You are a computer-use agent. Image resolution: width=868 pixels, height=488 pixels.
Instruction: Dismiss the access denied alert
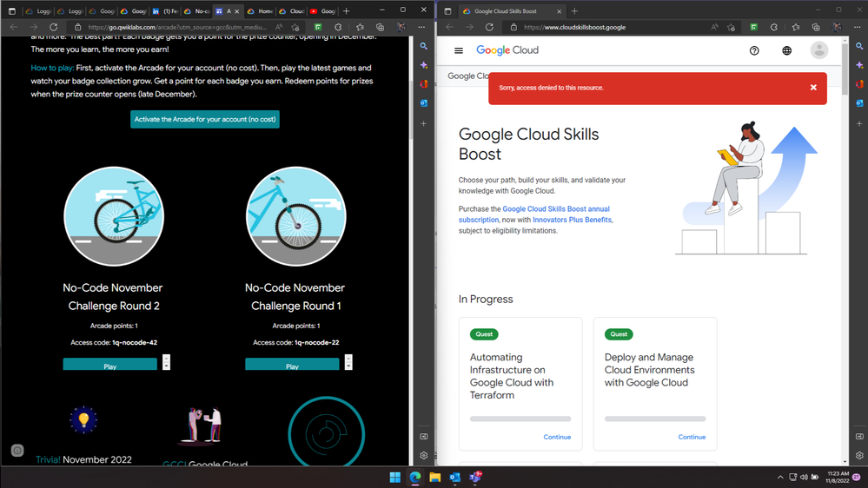813,88
